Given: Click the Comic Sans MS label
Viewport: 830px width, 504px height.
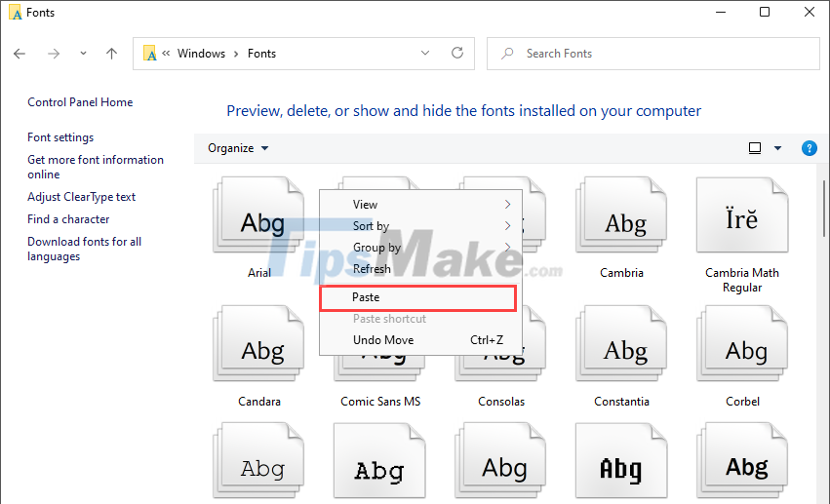Looking at the screenshot, I should (x=380, y=402).
